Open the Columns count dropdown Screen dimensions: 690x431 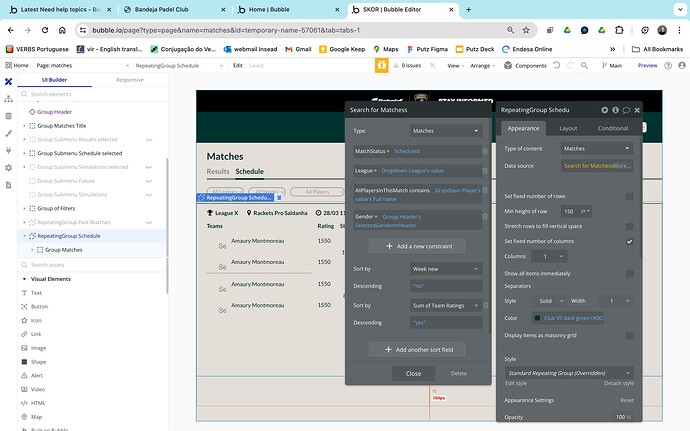coord(549,256)
